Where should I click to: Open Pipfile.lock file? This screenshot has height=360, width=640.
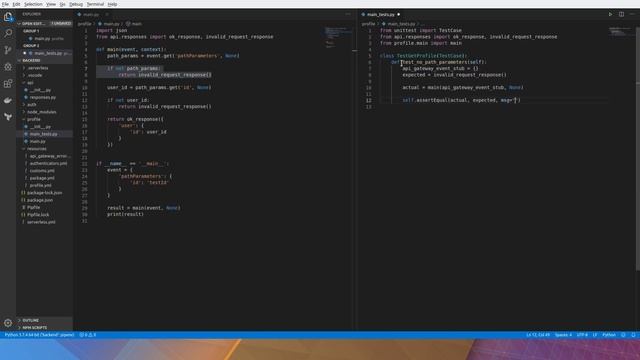[x=44, y=215]
